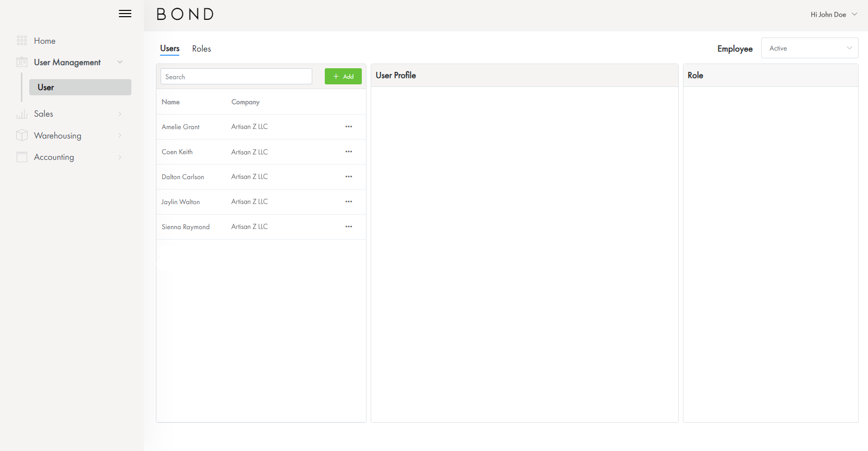Open more options for Coen Keith
Image resolution: width=868 pixels, height=451 pixels.
point(349,152)
